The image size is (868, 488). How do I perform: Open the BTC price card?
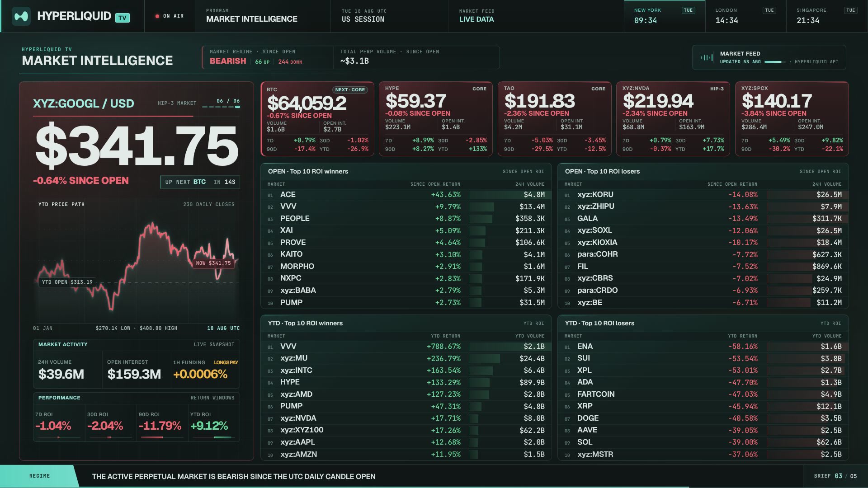click(x=317, y=119)
